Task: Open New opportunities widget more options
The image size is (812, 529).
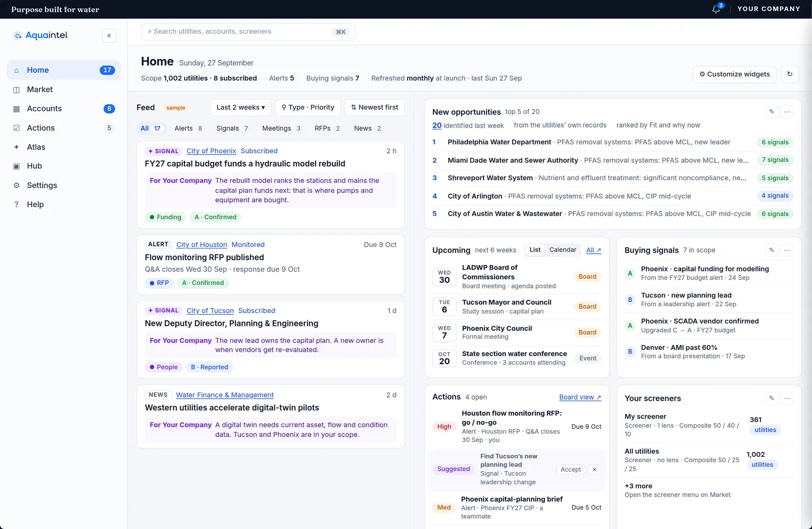Action: pos(787,112)
